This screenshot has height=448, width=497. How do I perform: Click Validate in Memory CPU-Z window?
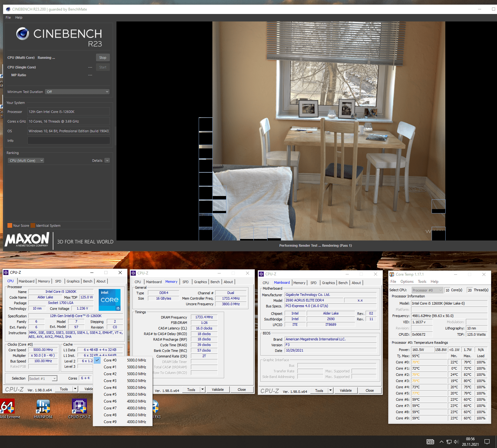[x=218, y=390]
